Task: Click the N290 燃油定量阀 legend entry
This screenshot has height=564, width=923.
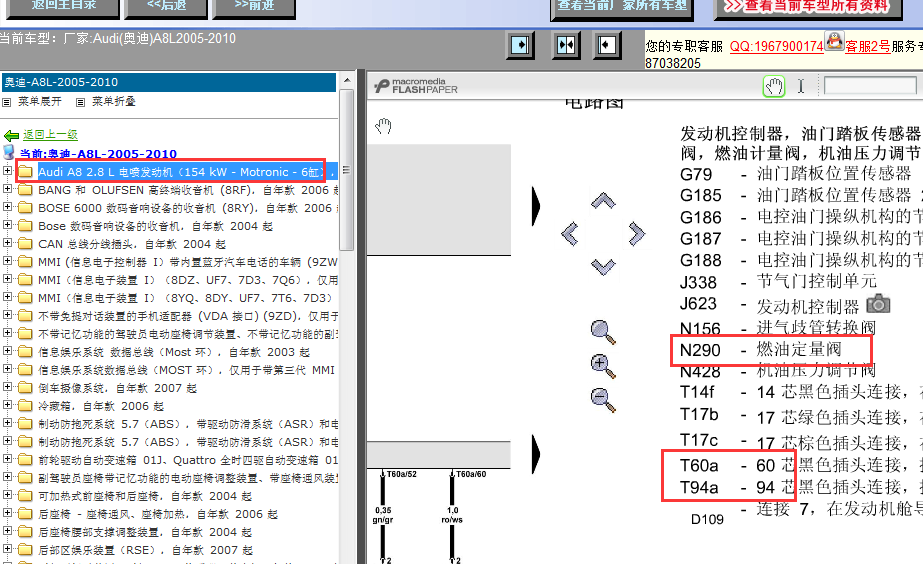Action: tap(760, 349)
